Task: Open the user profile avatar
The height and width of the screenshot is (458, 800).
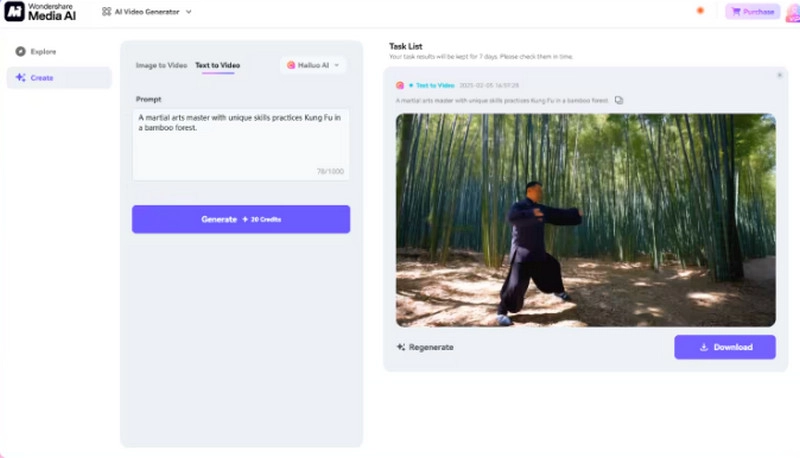Action: (x=792, y=12)
